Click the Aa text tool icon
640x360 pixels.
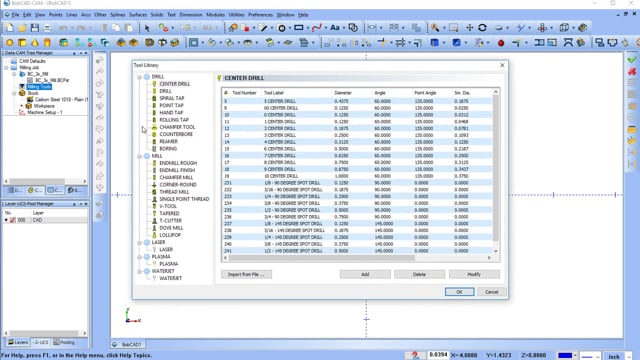pyautogui.click(x=335, y=28)
